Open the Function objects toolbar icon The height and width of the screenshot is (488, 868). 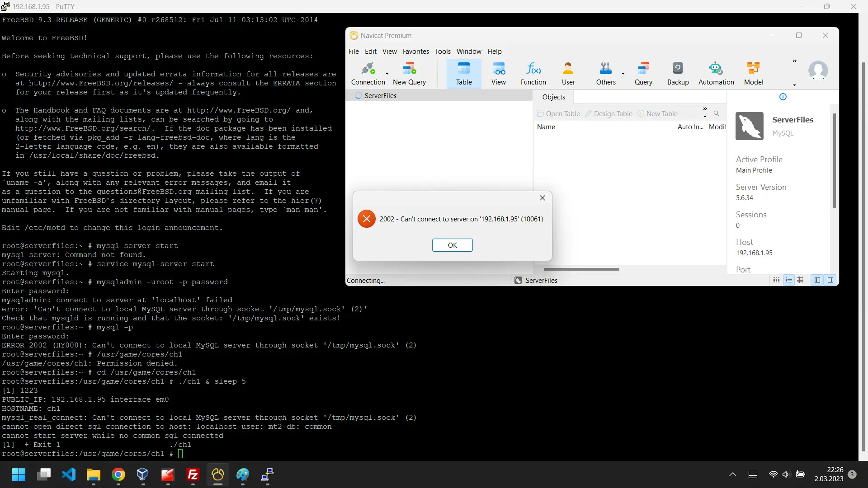pos(533,74)
